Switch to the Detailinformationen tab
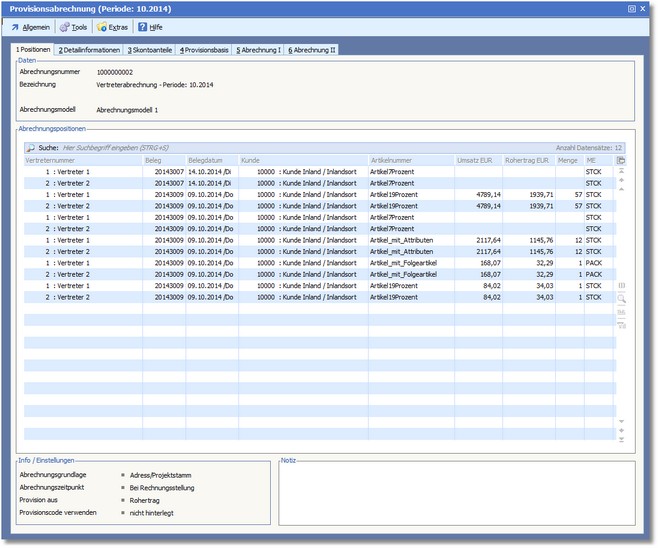Image resolution: width=658 pixels, height=548 pixels. [88, 49]
